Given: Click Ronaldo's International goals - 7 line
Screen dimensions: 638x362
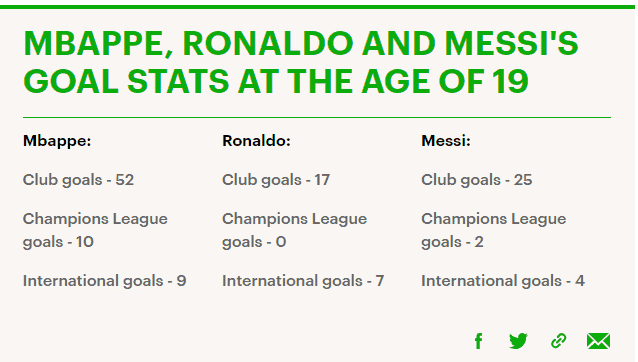Looking at the screenshot, I should [x=303, y=281].
